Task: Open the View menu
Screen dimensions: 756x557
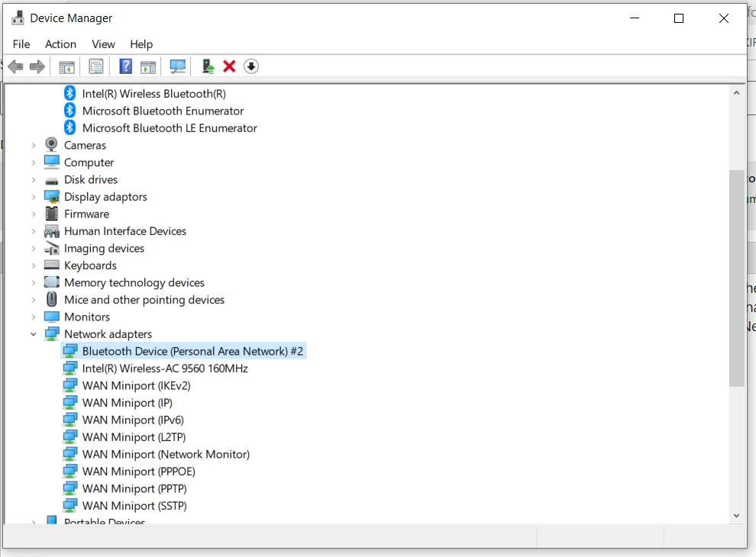Action: click(x=103, y=44)
